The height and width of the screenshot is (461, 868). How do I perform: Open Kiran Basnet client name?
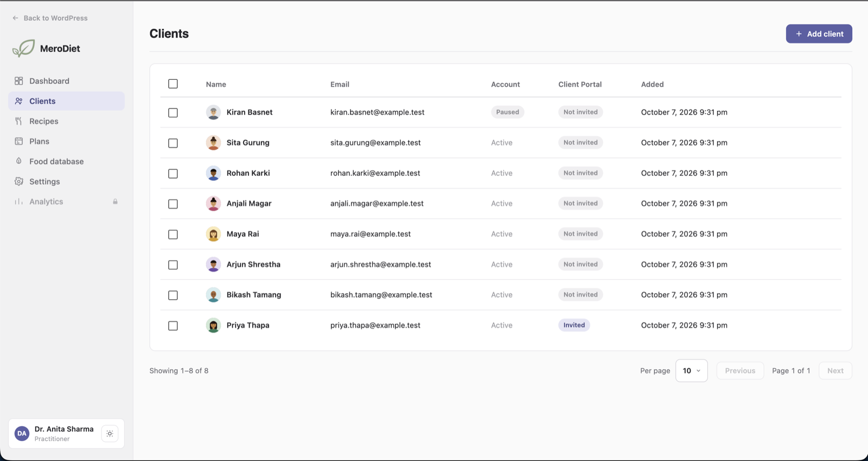click(250, 112)
